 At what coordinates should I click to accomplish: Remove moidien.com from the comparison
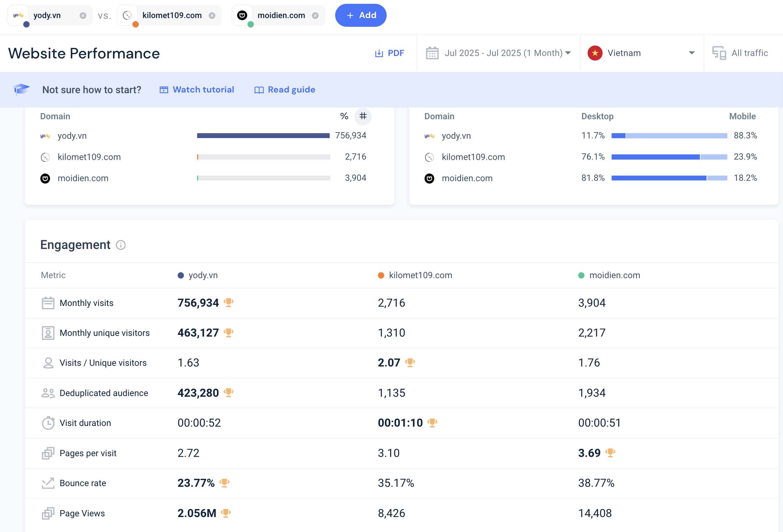pyautogui.click(x=315, y=15)
